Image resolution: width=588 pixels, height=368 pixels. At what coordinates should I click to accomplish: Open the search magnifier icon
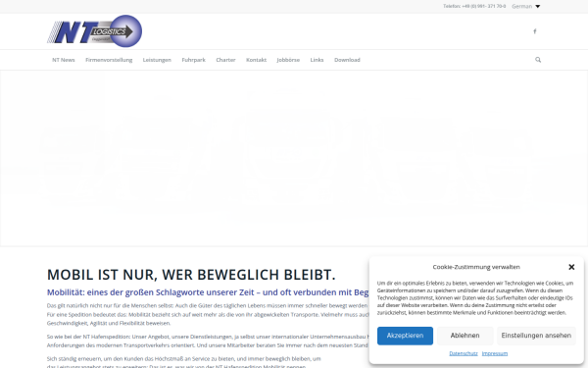tap(538, 60)
